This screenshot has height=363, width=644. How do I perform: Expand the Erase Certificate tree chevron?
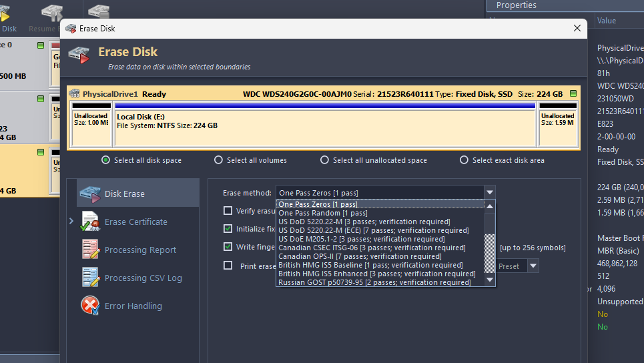71,222
